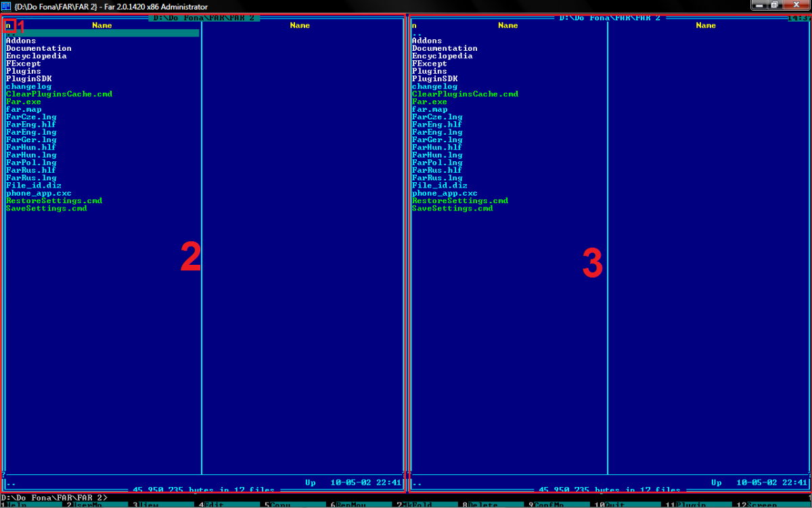
Task: Click the right panel path title
Action: pos(610,18)
